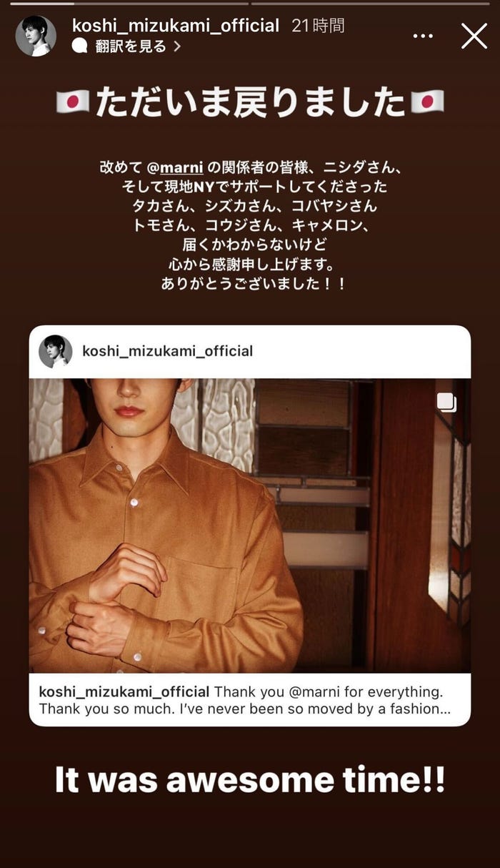This screenshot has height=868, width=500.
Task: Tap the embedded post's avatar thumbnail
Action: [56, 351]
